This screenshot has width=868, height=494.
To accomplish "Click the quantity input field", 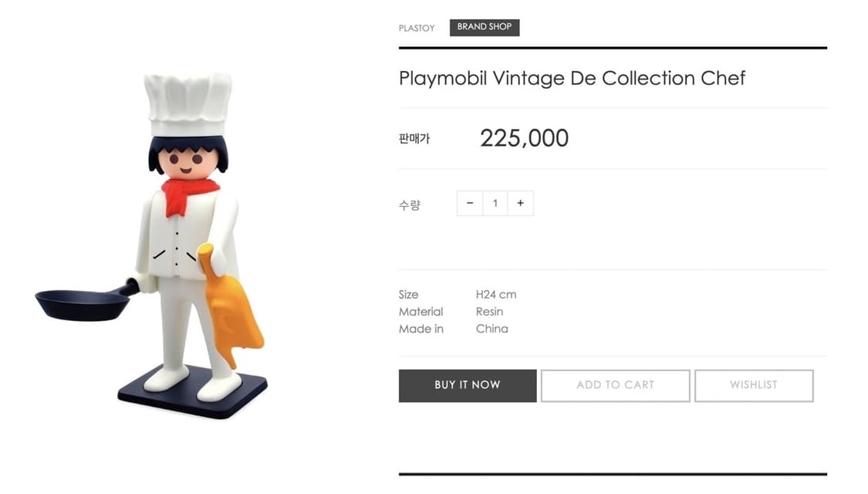I will [x=495, y=204].
